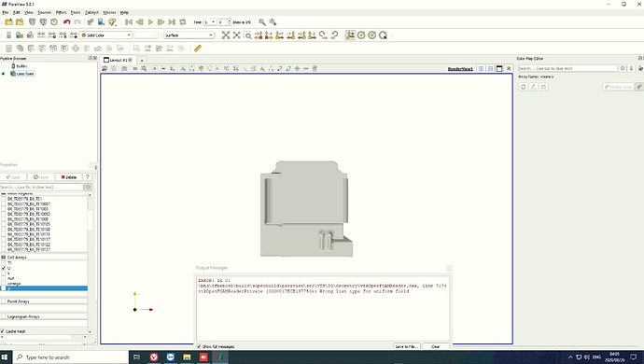Check the omega cell array checkbox
The height and width of the screenshot is (364, 644).
pos(4,284)
